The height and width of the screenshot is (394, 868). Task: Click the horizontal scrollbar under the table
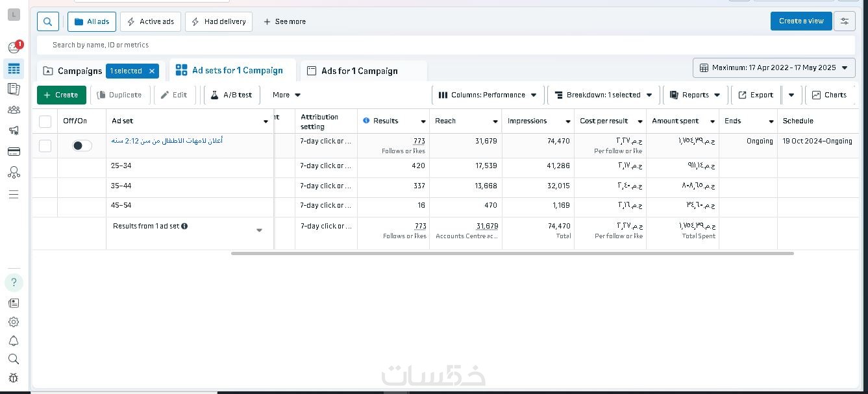[x=512, y=253]
